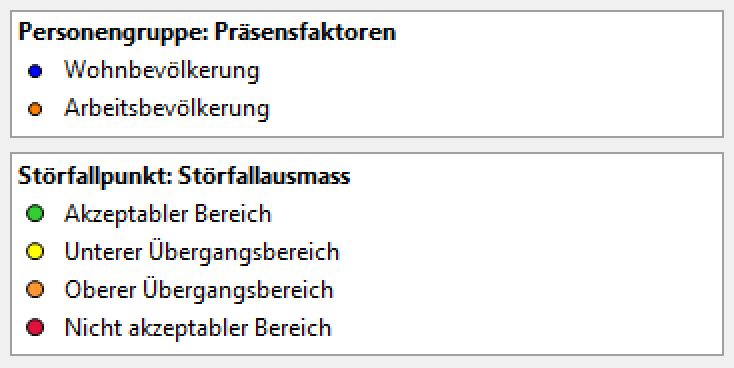
Task: Click the Wohnbevölkerung legend label
Action: tap(161, 71)
